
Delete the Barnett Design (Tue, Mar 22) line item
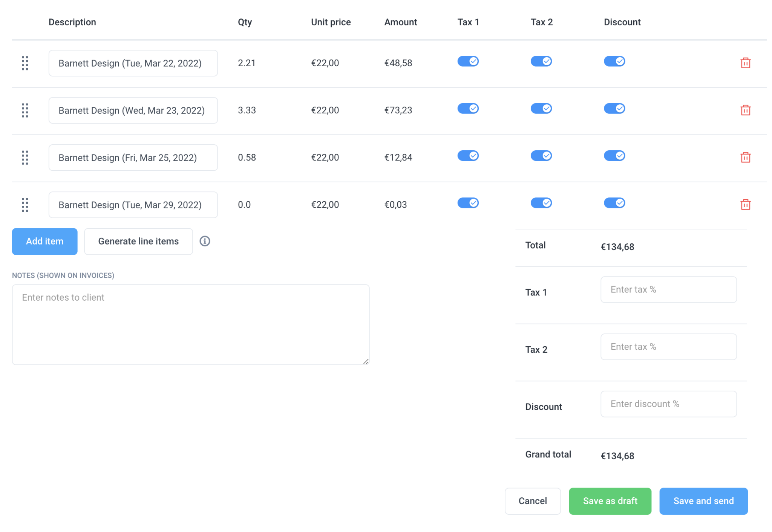click(745, 63)
